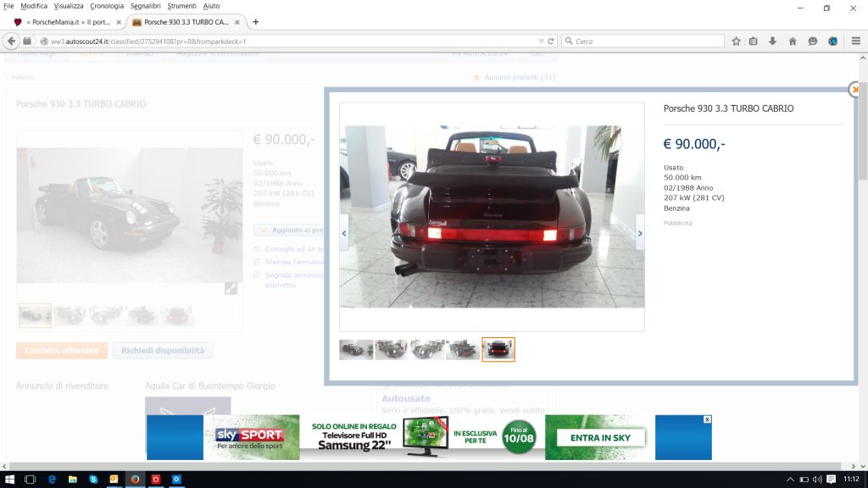
Task: Open the Modifica menu
Action: [x=34, y=6]
